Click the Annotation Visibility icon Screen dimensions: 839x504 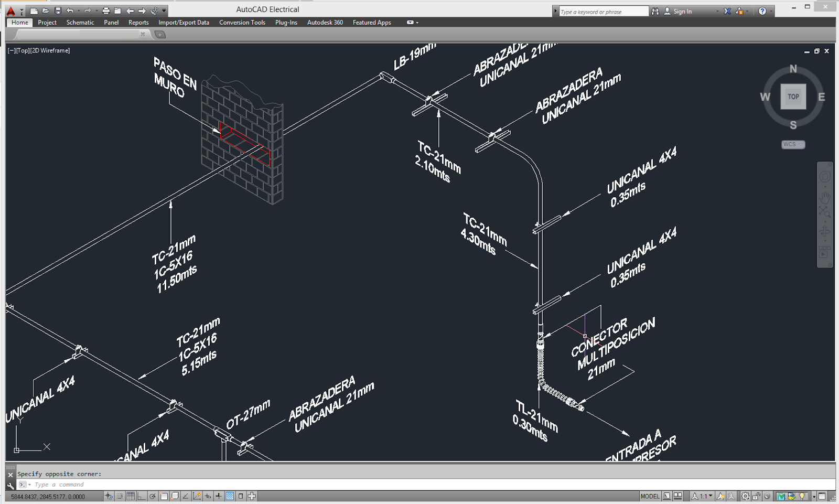(x=720, y=496)
